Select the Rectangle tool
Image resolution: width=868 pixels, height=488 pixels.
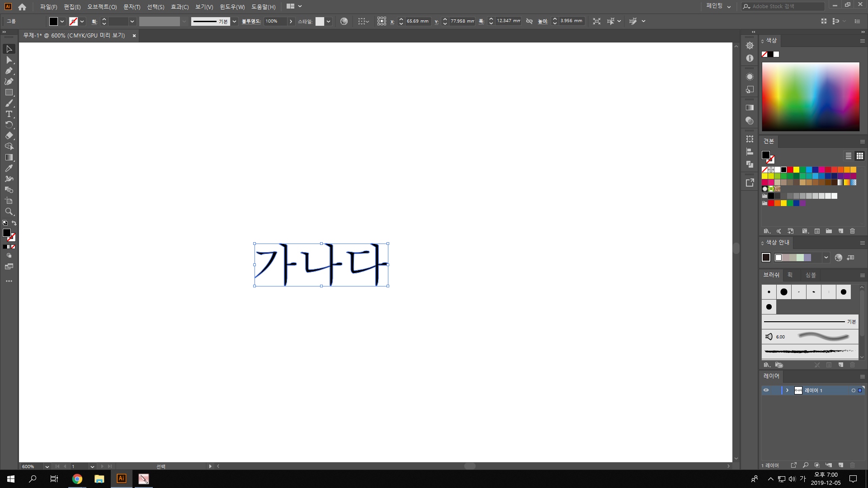coord(9,92)
